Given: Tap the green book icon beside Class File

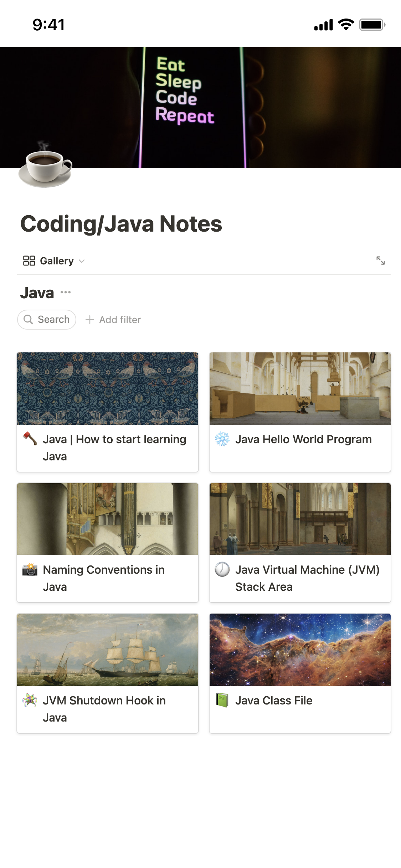Looking at the screenshot, I should [x=222, y=700].
